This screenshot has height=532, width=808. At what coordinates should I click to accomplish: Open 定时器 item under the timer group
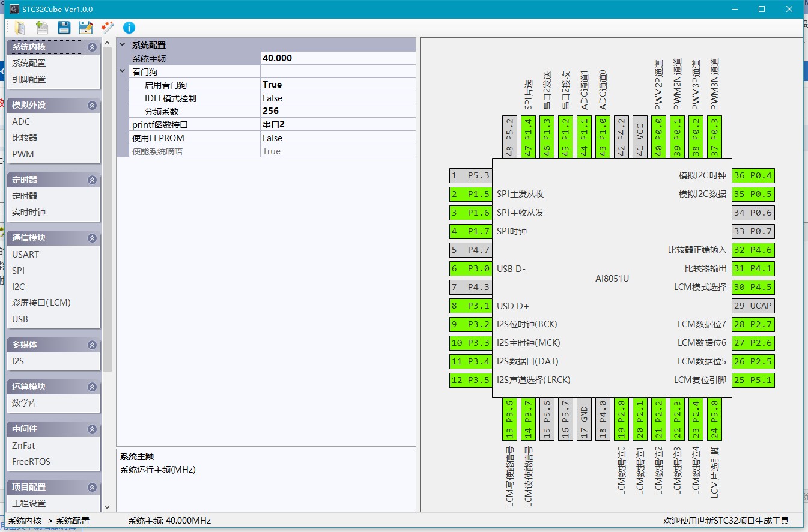point(25,196)
